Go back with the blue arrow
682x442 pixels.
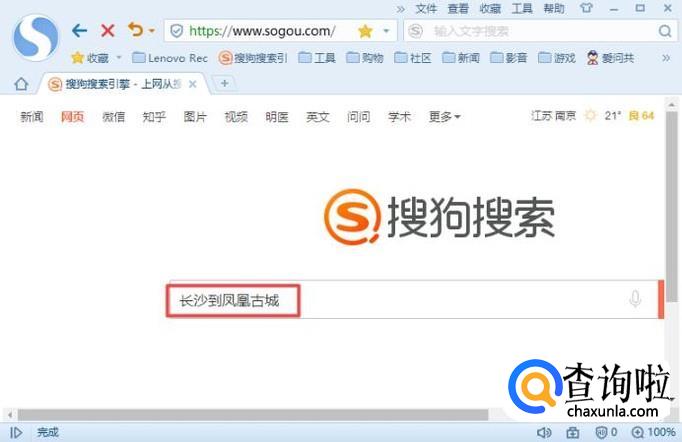tap(80, 30)
